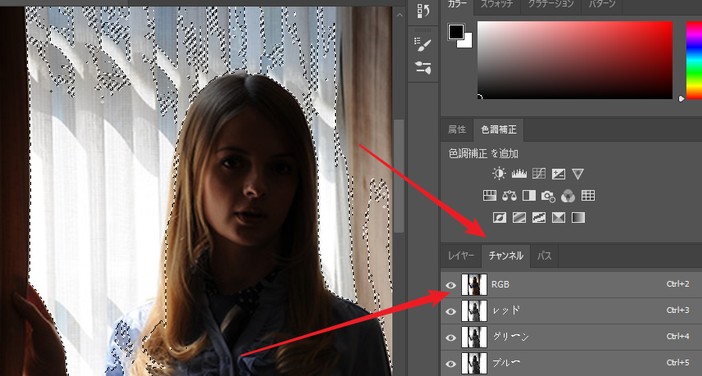Hide the RGB composite channel
The image size is (702, 376).
pyautogui.click(x=451, y=285)
